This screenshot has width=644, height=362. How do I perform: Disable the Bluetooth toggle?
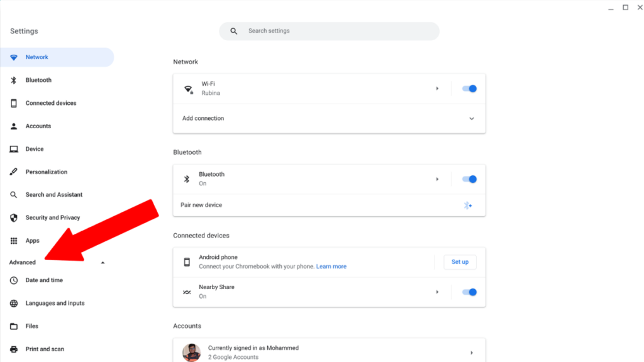[x=469, y=178]
